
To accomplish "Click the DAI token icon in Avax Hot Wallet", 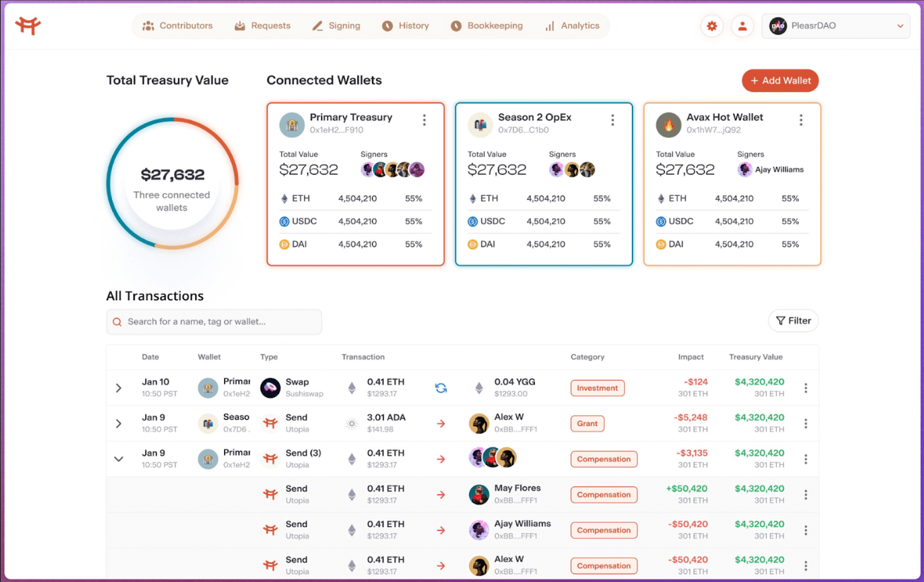I will (661, 243).
